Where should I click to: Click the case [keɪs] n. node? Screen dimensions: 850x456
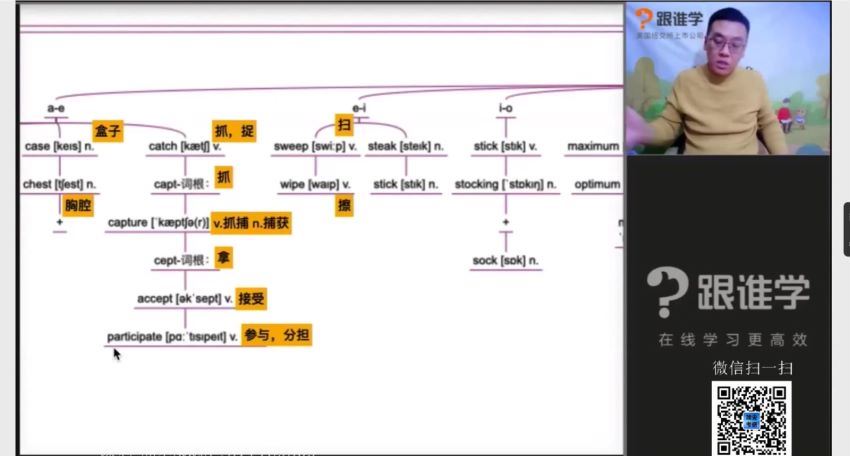point(60,147)
